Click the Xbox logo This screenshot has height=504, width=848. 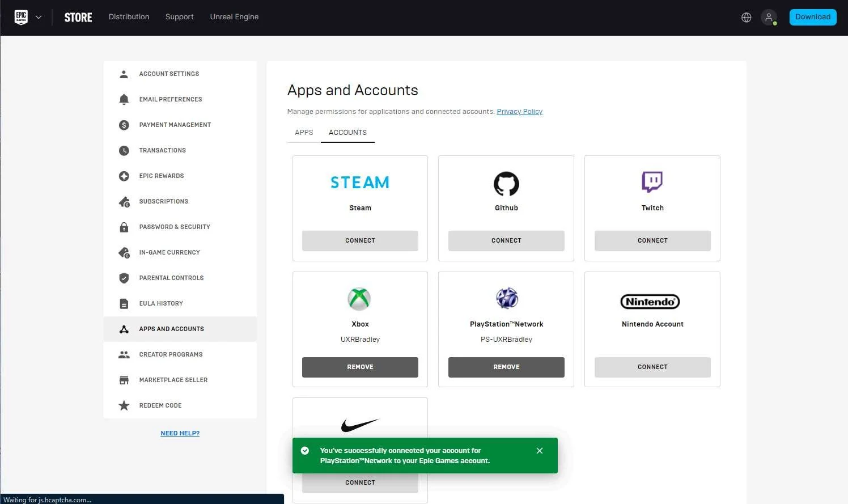(359, 299)
